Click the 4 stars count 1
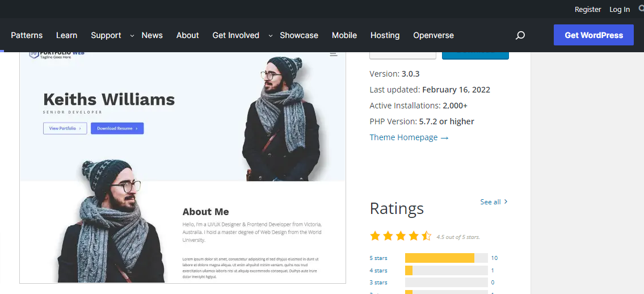This screenshot has height=294, width=644. (493, 270)
